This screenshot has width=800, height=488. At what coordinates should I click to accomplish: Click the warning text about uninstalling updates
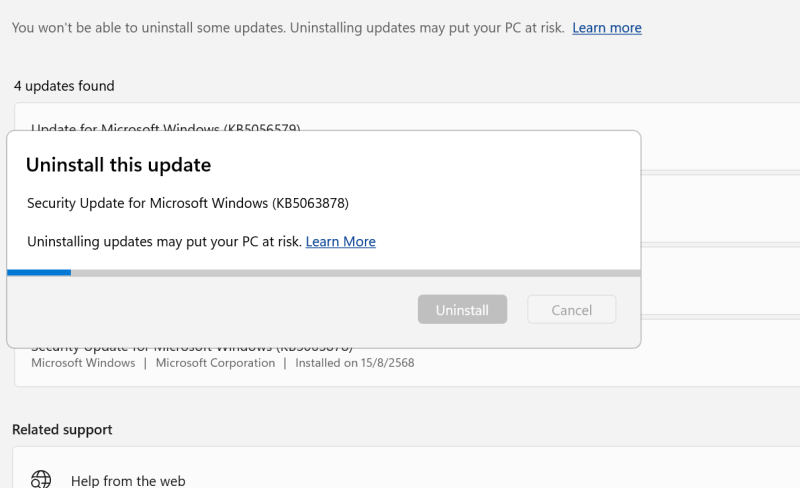click(x=288, y=28)
